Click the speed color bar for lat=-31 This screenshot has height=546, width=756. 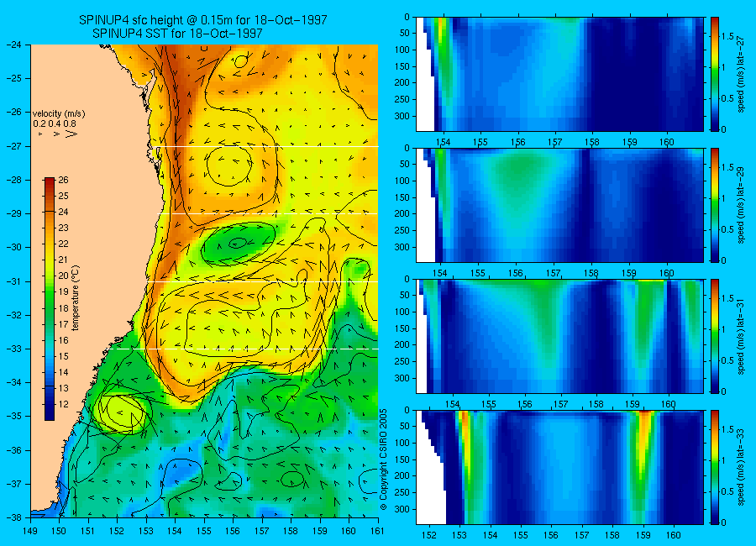[715, 336]
